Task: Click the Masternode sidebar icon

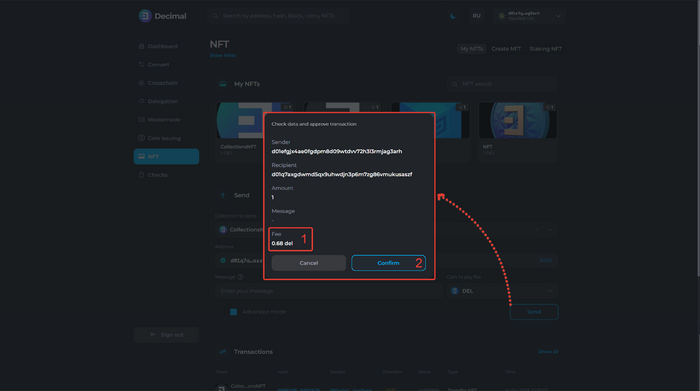Action: tap(142, 120)
